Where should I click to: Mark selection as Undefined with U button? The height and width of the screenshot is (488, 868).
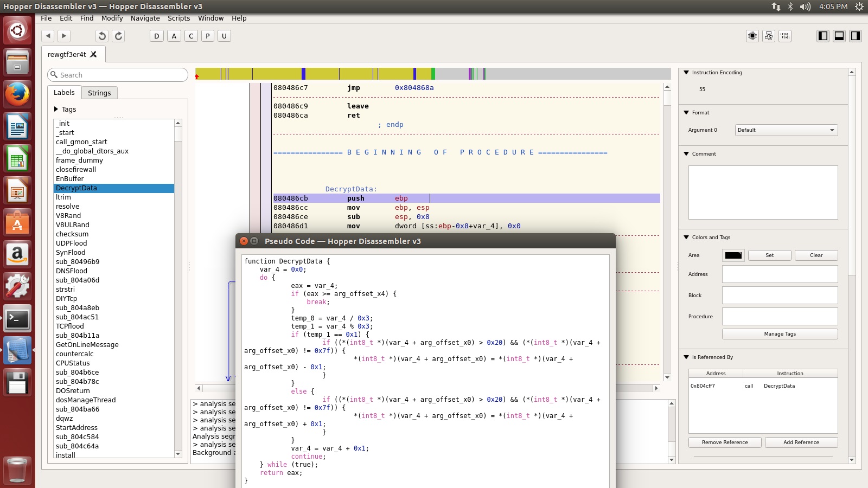pyautogui.click(x=224, y=36)
